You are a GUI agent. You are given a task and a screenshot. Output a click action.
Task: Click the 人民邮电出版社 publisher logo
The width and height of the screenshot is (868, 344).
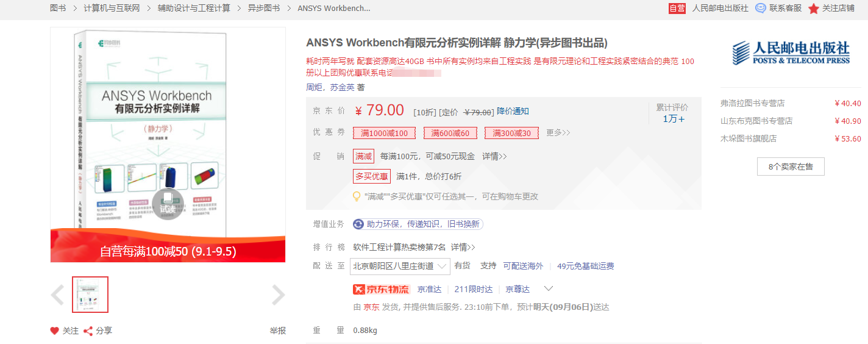click(x=791, y=53)
